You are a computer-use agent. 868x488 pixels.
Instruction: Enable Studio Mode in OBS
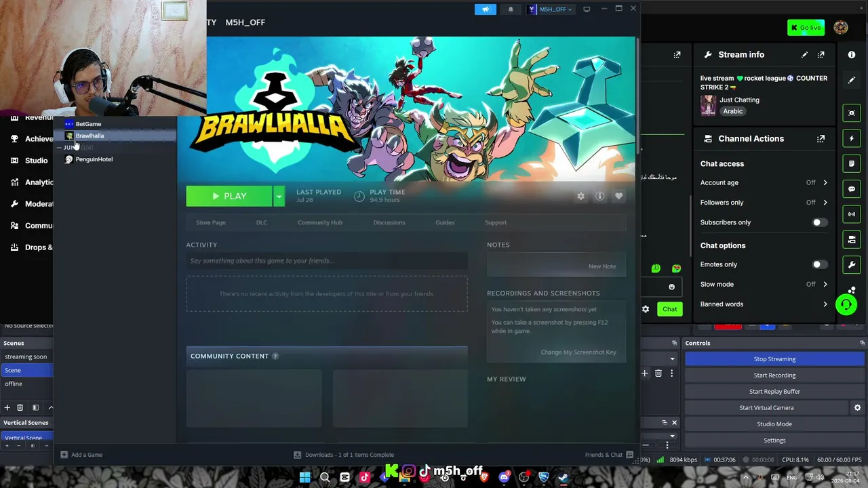[x=774, y=424]
